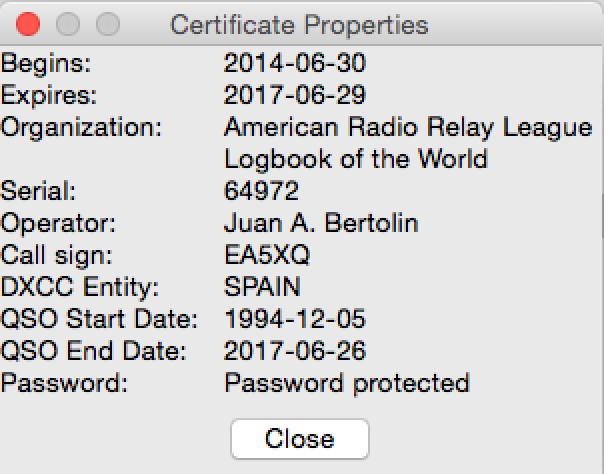Click the Password: label
Viewport: 604px width, 474px height.
(x=64, y=382)
